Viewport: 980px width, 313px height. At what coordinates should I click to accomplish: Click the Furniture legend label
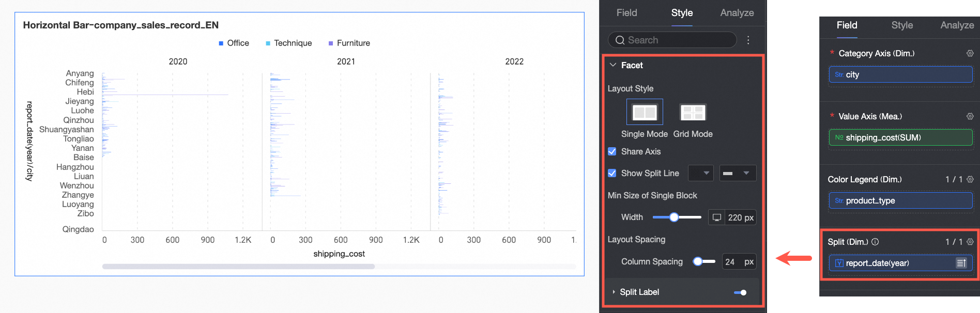(x=354, y=43)
